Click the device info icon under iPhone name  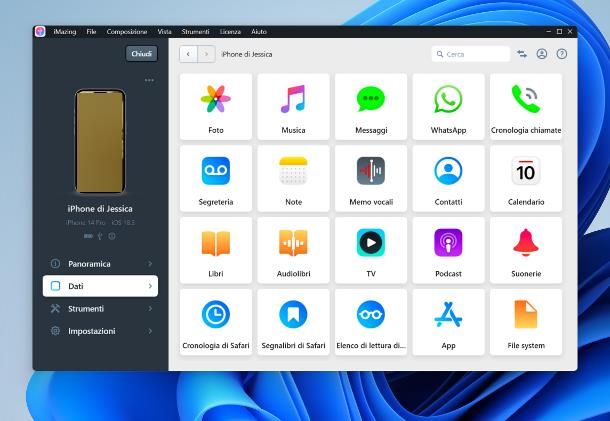pos(112,236)
